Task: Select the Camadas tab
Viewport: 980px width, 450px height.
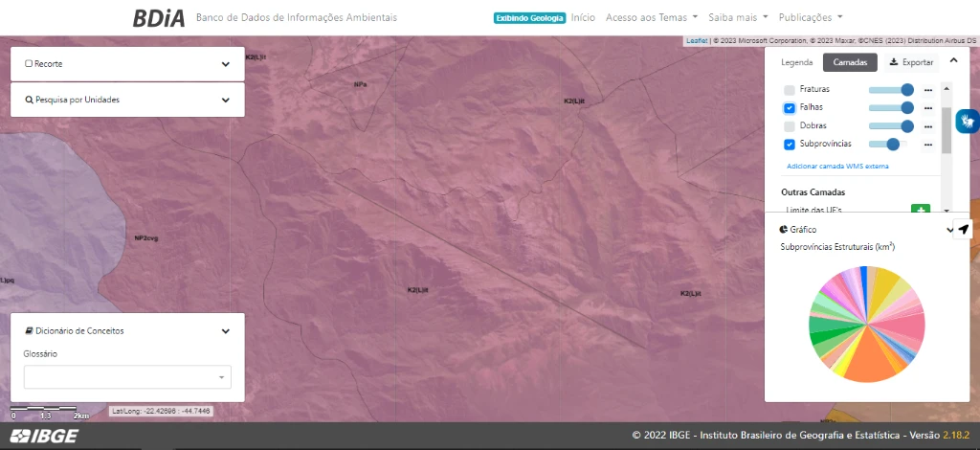Action: click(850, 62)
